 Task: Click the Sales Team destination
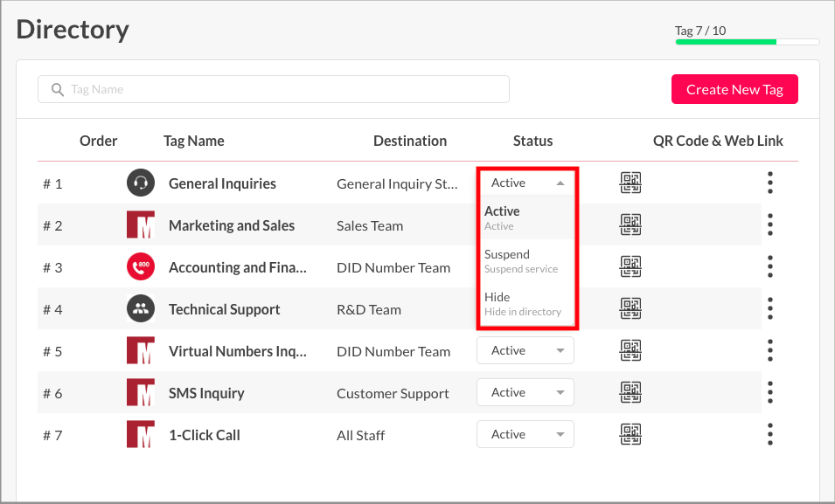point(370,225)
